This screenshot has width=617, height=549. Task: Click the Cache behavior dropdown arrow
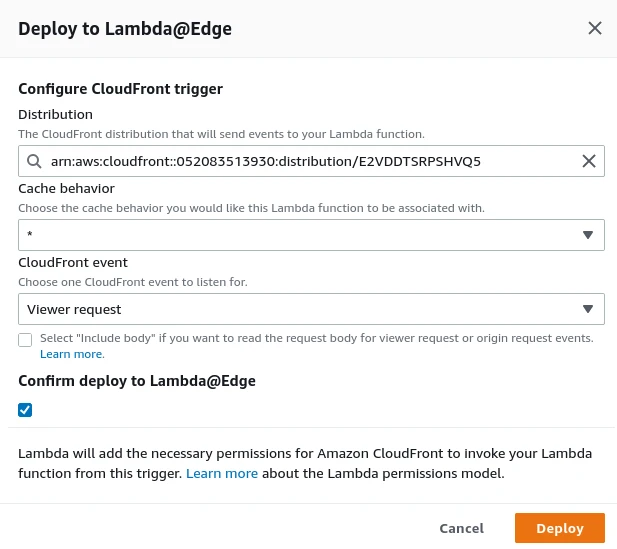[x=588, y=235]
